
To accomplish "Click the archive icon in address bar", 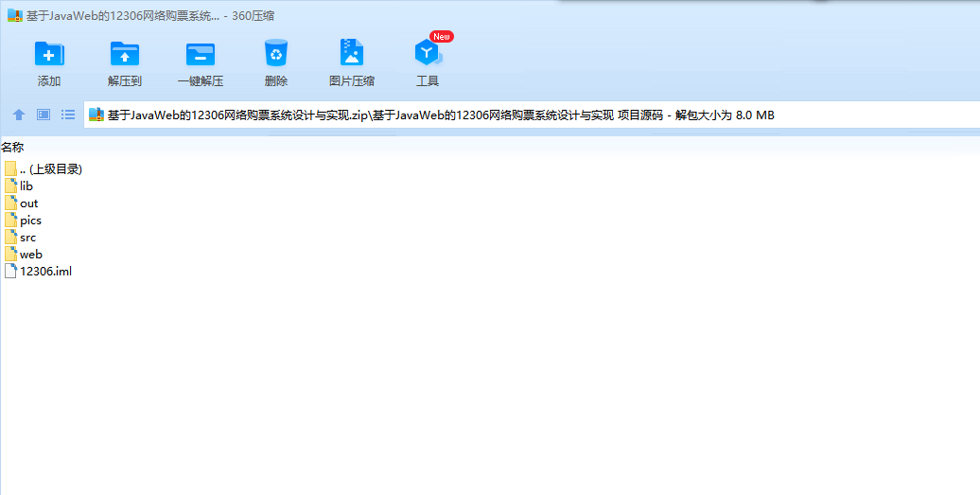I will pyautogui.click(x=96, y=115).
